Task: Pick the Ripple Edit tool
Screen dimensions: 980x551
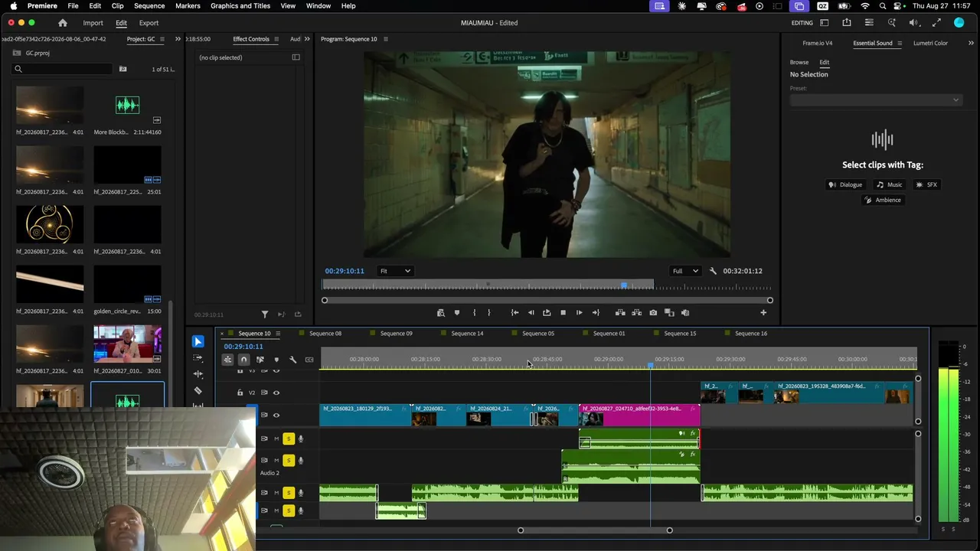Action: [198, 374]
